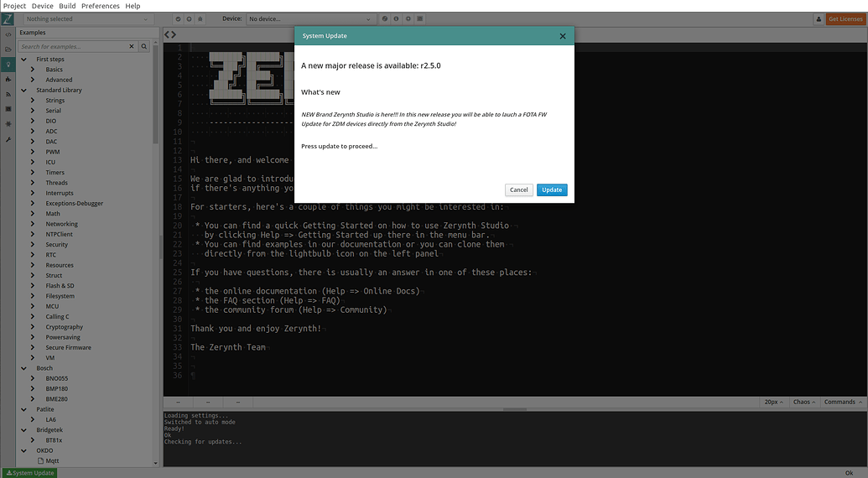
Task: Select the LA6 tree item
Action: click(x=51, y=420)
